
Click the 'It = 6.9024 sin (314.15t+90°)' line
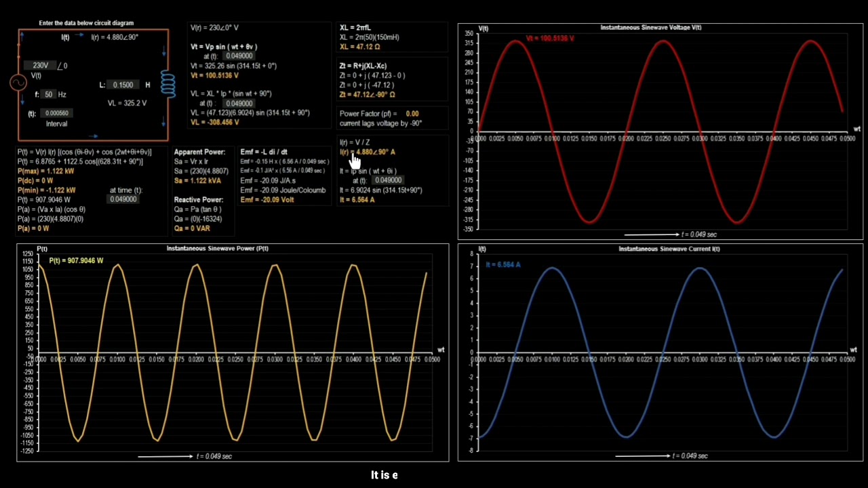(x=380, y=190)
